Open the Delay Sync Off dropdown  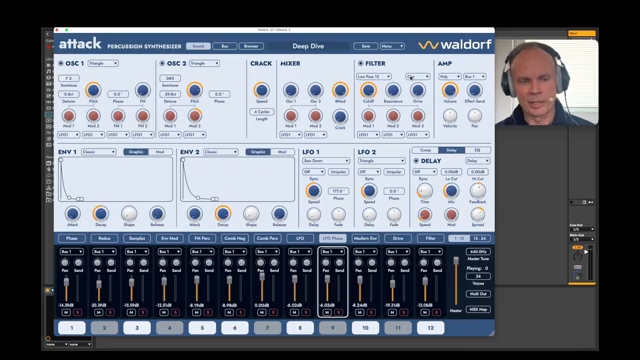[x=424, y=172]
